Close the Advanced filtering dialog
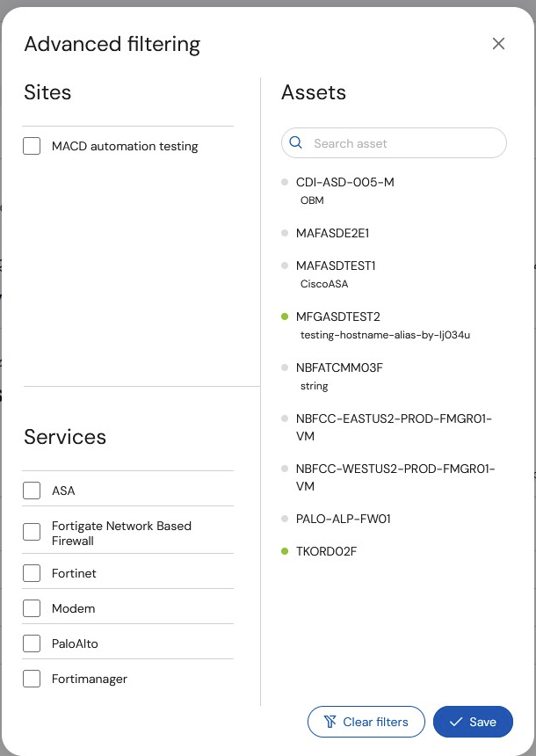This screenshot has height=756, width=536. 498,43
